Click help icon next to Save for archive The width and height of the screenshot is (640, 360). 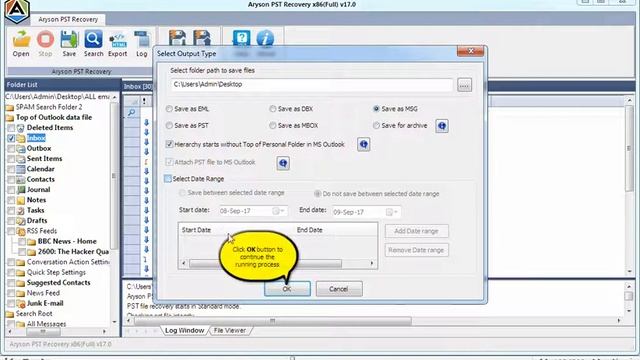pyautogui.click(x=442, y=126)
